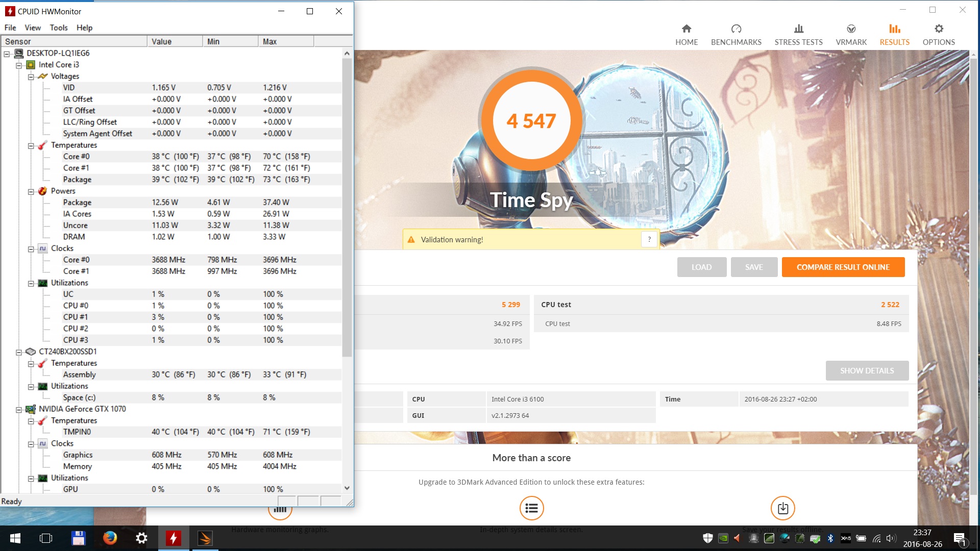Click the 3DMark taskbar icon

(x=205, y=538)
